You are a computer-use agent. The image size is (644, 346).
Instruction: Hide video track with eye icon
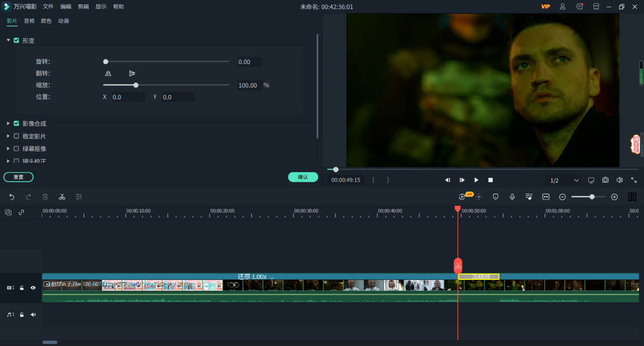pyautogui.click(x=33, y=287)
